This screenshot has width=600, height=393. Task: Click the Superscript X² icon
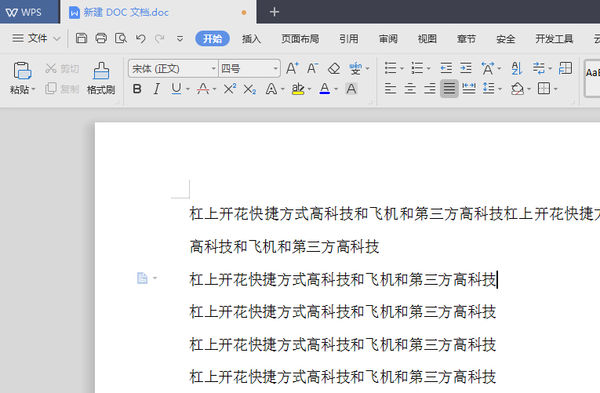[230, 89]
